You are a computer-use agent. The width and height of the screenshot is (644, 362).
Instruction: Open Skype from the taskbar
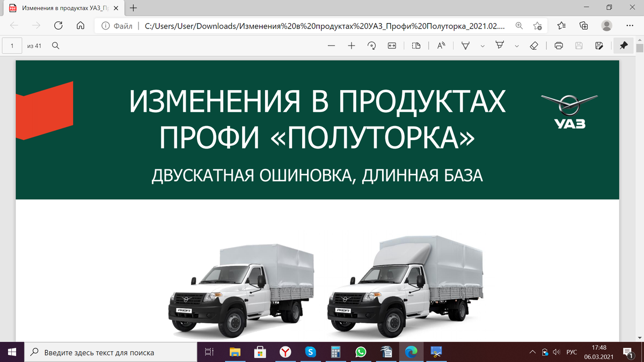click(310, 352)
